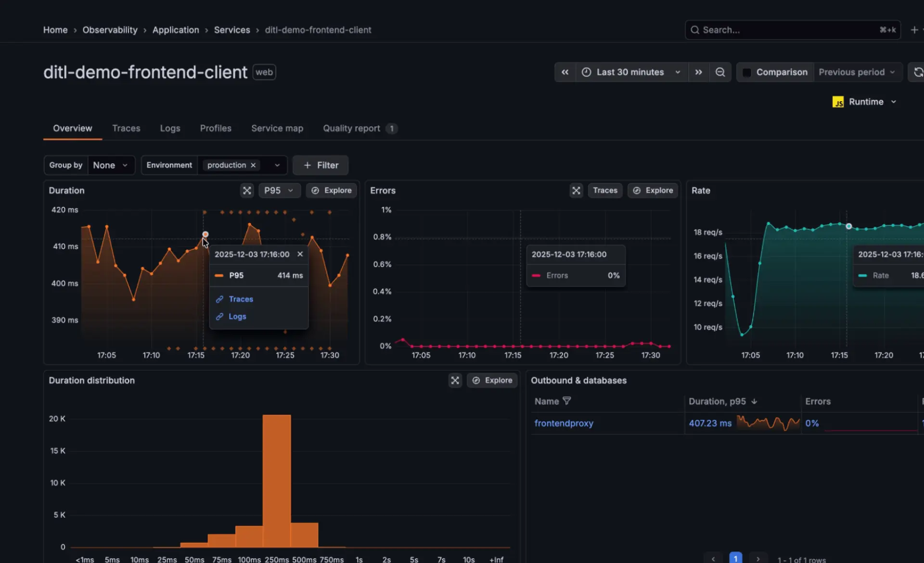Click the refresh icon at top right

(x=918, y=72)
